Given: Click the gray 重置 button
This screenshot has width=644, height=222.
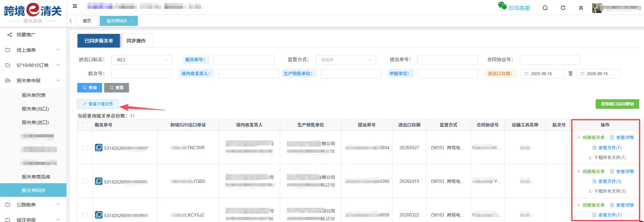Looking at the screenshot, I should click(x=116, y=88).
